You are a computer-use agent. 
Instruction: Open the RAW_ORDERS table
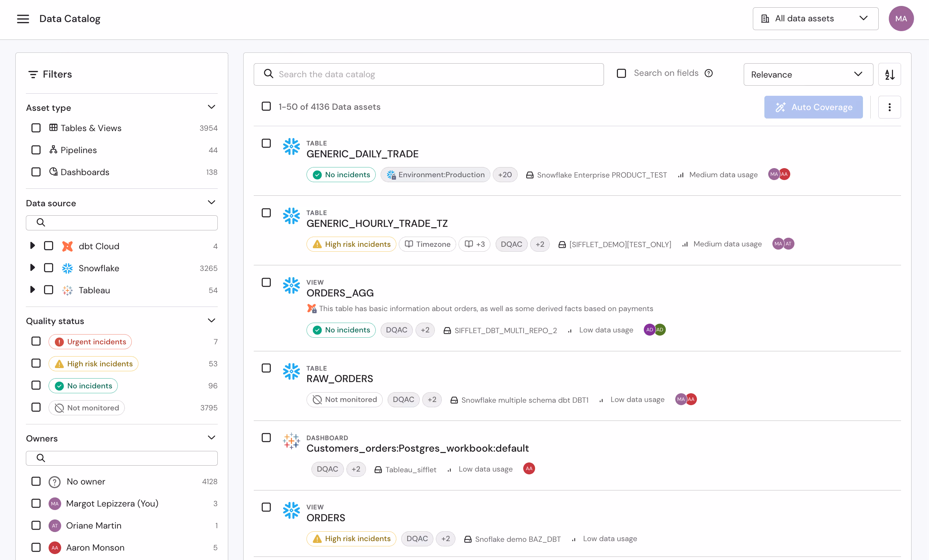pyautogui.click(x=340, y=379)
